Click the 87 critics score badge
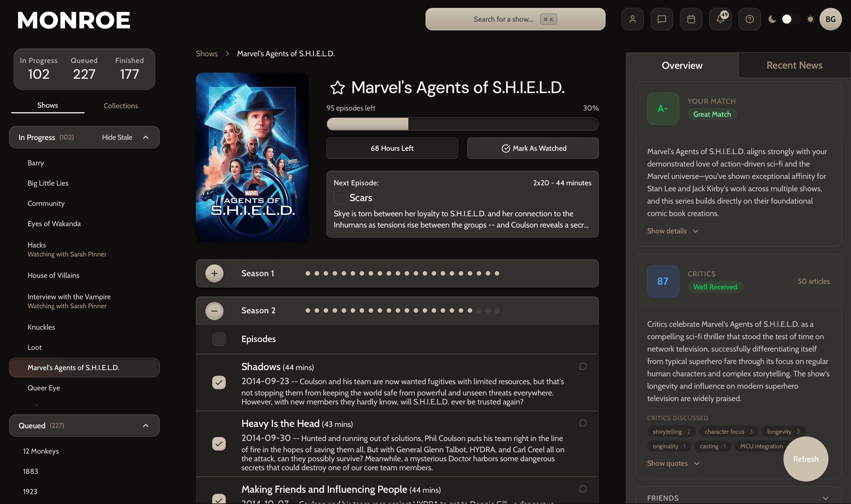This screenshot has width=851, height=504. coord(662,281)
